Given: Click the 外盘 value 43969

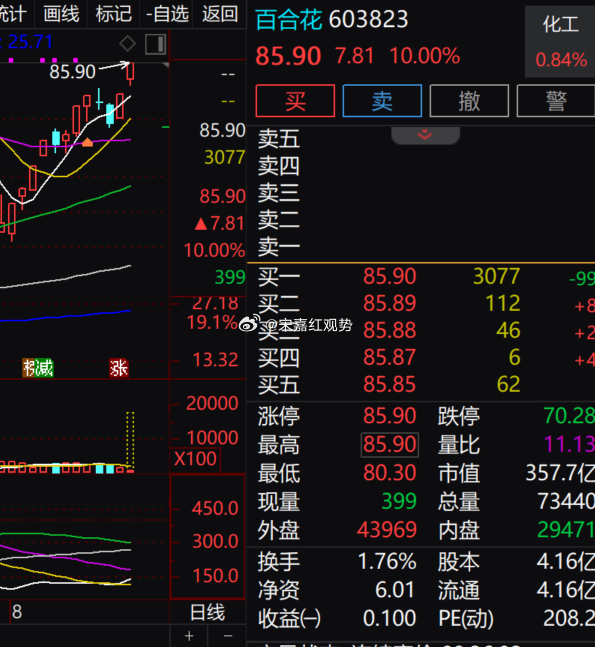Looking at the screenshot, I should click(x=387, y=530).
